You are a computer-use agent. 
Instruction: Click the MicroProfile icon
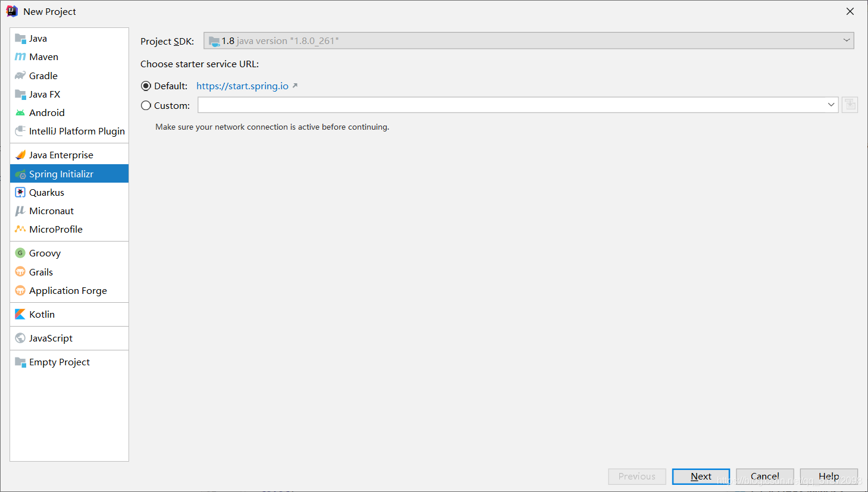click(x=20, y=229)
